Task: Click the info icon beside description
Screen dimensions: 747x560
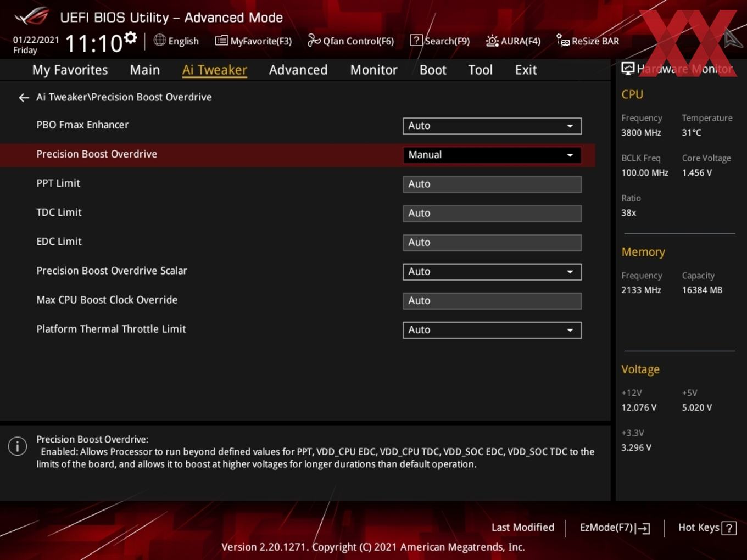Action: (18, 446)
